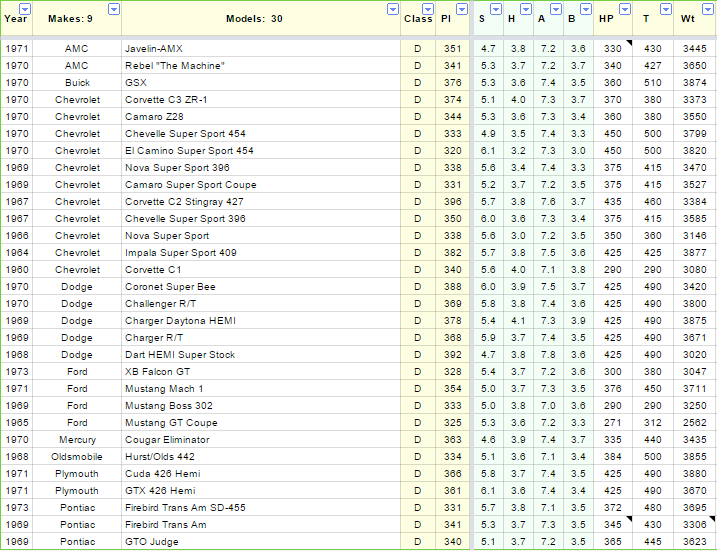Click the 'Coronet Super Bee' cell

click(x=261, y=287)
